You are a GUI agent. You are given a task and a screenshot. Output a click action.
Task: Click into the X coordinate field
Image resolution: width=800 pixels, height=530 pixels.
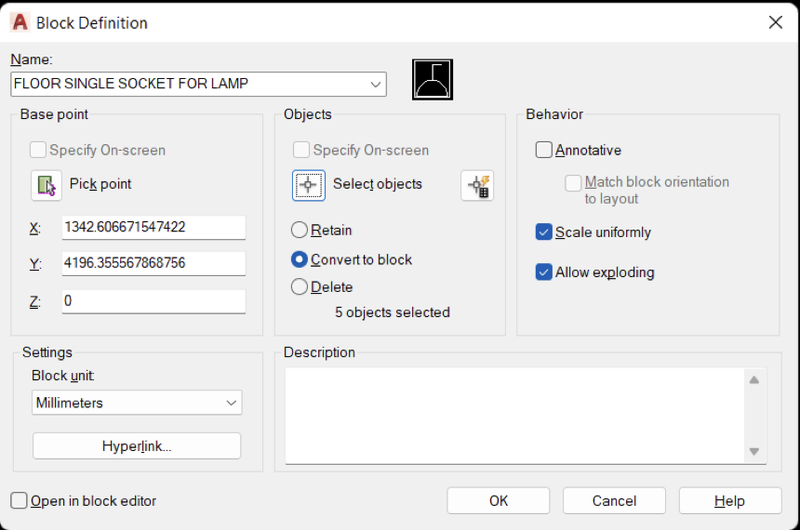[154, 227]
